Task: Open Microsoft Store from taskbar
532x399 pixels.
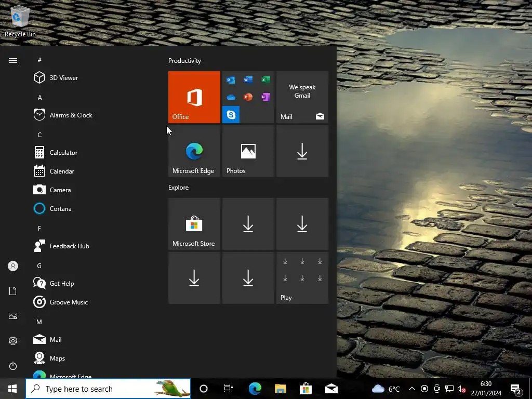Action: (x=305, y=389)
